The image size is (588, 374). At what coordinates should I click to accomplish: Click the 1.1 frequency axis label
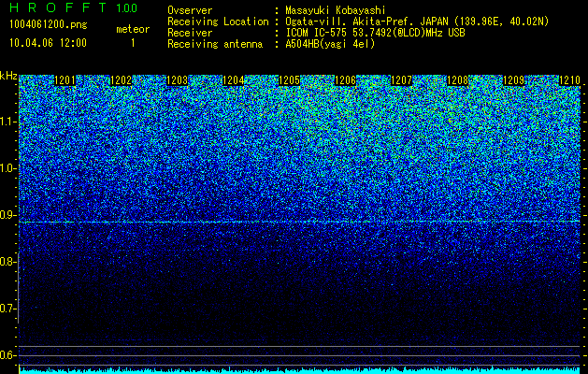coord(7,122)
